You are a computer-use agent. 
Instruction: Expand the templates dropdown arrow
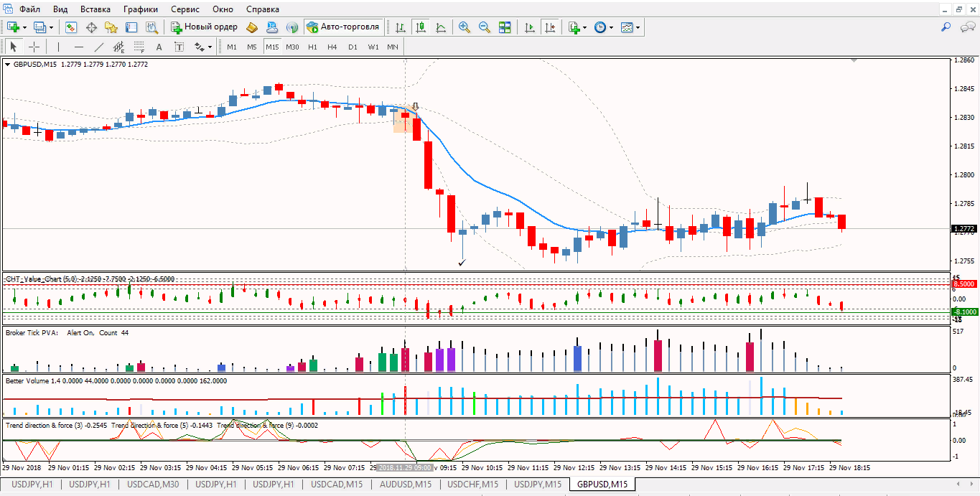pos(638,27)
